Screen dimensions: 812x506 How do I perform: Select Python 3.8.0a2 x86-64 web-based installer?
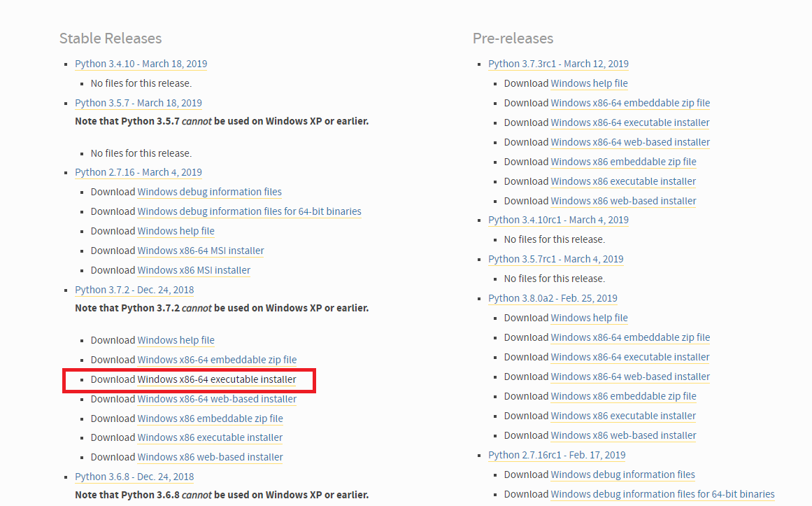(x=630, y=377)
